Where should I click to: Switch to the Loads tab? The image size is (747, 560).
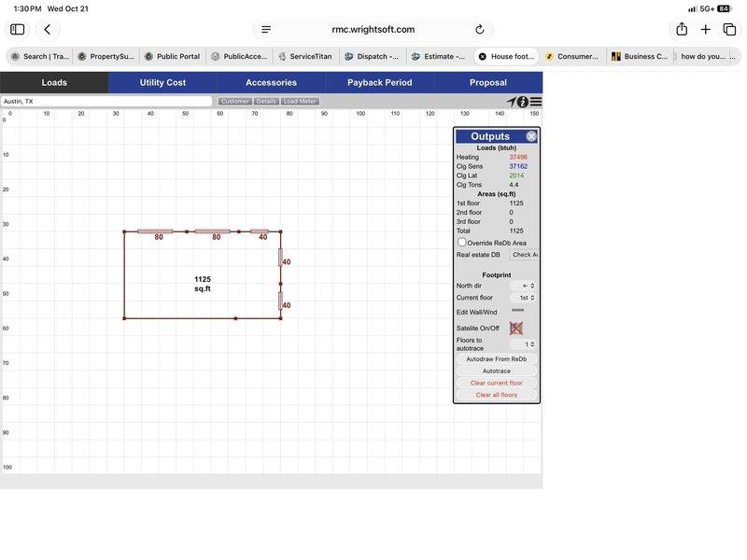(x=54, y=82)
